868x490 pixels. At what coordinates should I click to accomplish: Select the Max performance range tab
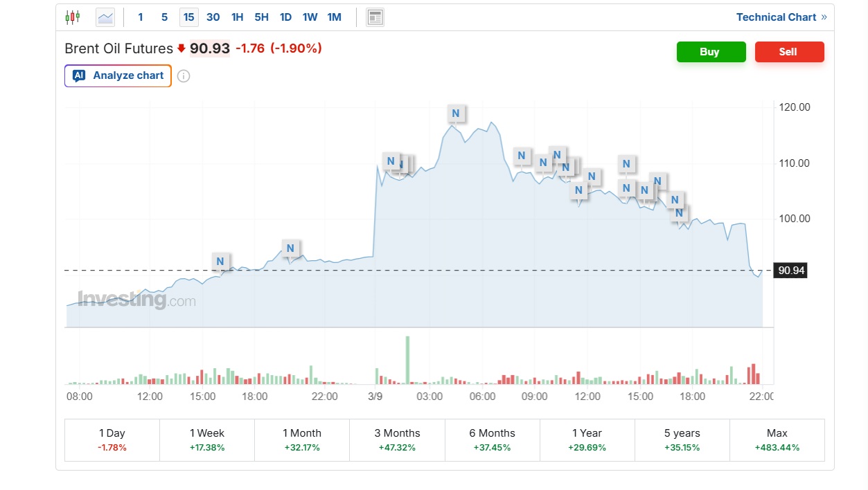[x=777, y=439]
